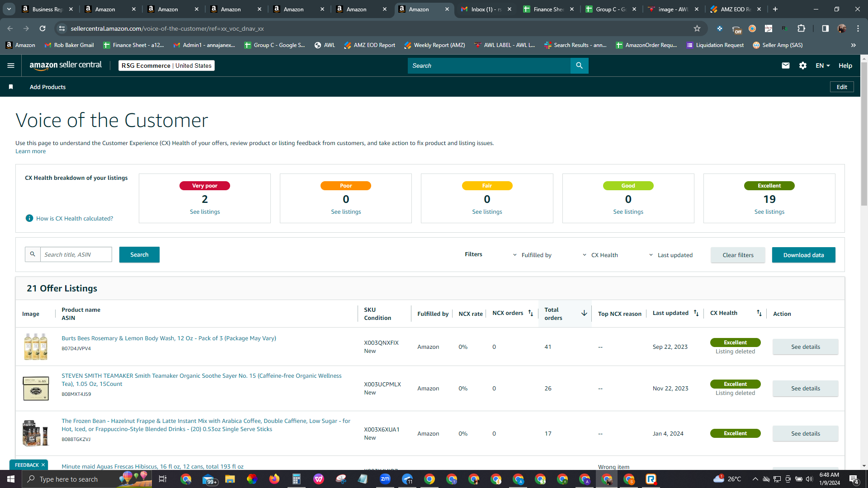The width and height of the screenshot is (868, 488).
Task: Switch to the Finance Sheet tab
Action: click(549, 9)
